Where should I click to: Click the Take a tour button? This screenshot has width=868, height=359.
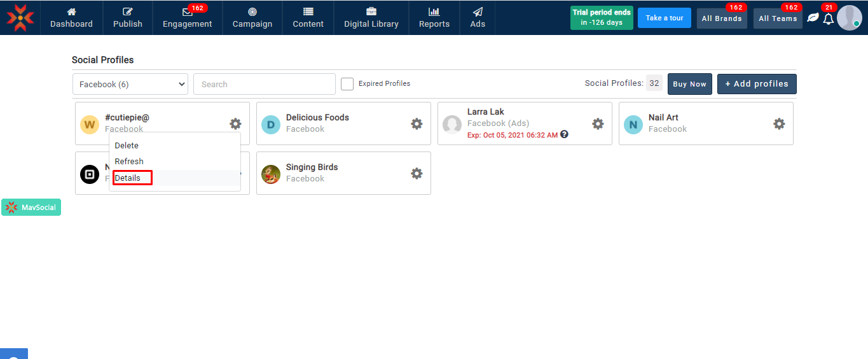664,18
